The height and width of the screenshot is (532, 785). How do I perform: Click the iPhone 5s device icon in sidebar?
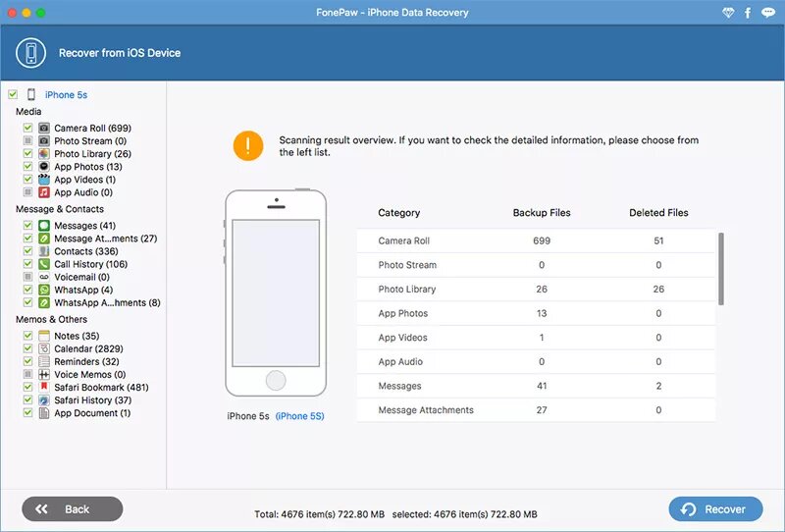click(x=31, y=94)
